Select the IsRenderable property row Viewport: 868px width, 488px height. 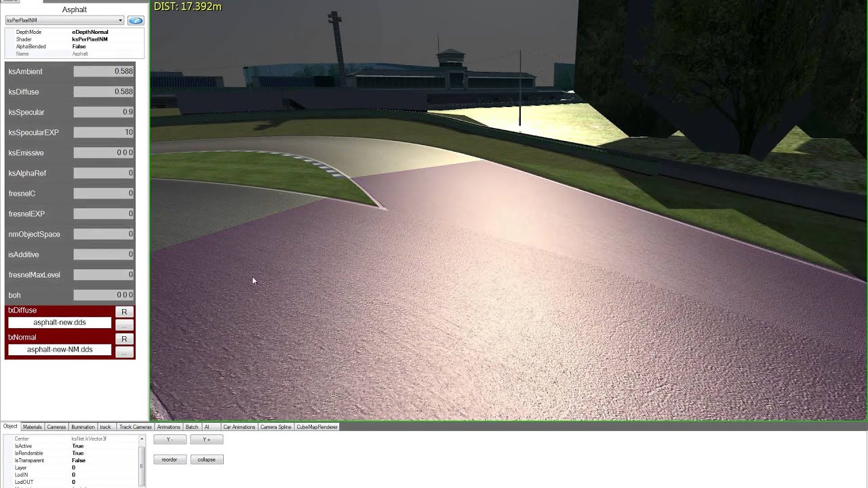(x=71, y=453)
